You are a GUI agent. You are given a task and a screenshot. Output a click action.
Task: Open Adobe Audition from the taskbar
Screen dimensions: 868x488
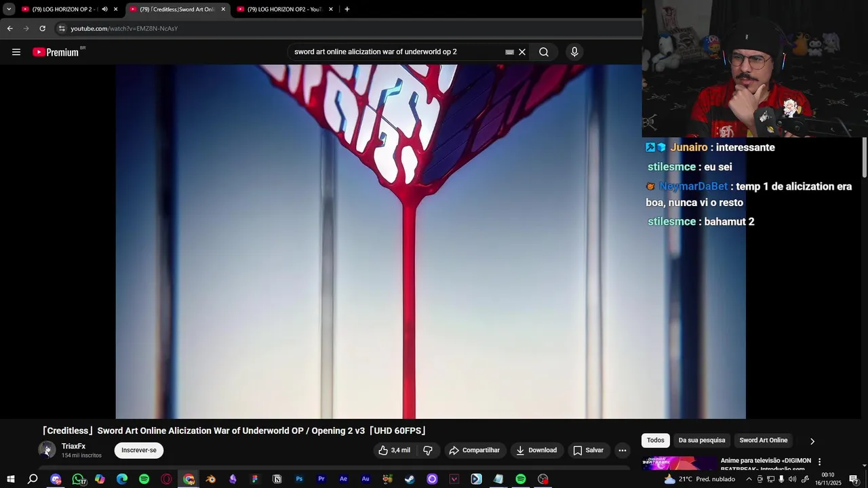[x=366, y=479]
